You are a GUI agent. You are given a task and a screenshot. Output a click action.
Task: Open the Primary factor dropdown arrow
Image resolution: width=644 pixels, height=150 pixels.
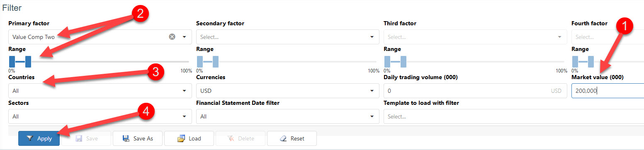(x=184, y=37)
